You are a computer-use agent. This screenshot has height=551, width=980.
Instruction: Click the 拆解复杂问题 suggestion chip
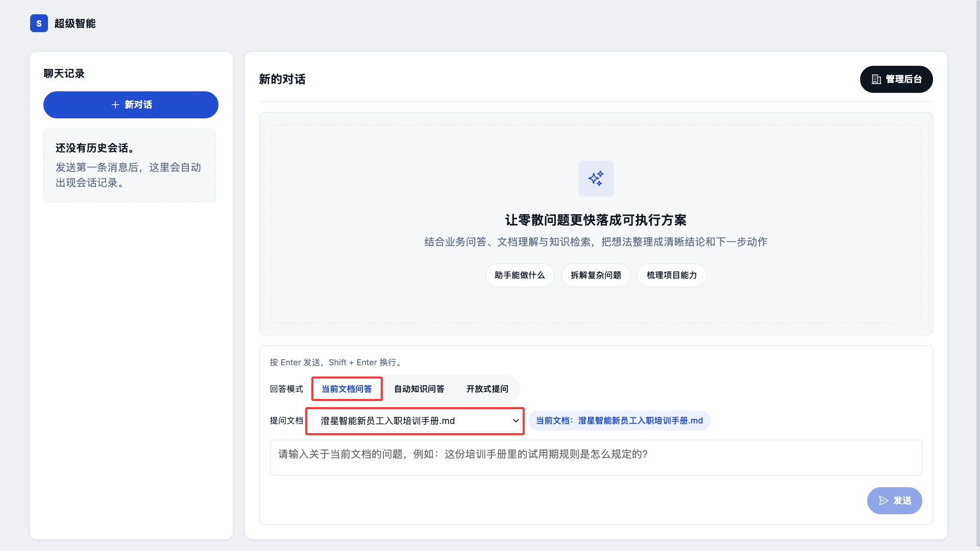tap(596, 275)
